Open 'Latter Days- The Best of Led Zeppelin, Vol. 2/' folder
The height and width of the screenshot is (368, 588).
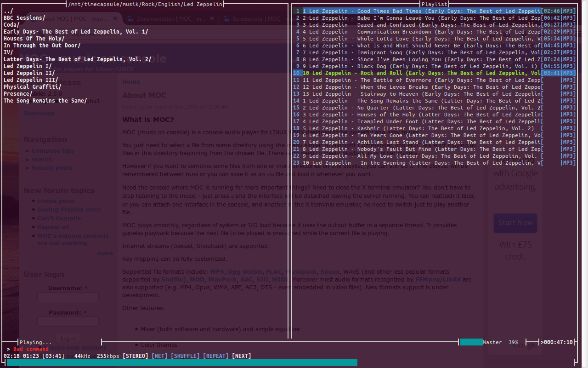[x=78, y=59]
